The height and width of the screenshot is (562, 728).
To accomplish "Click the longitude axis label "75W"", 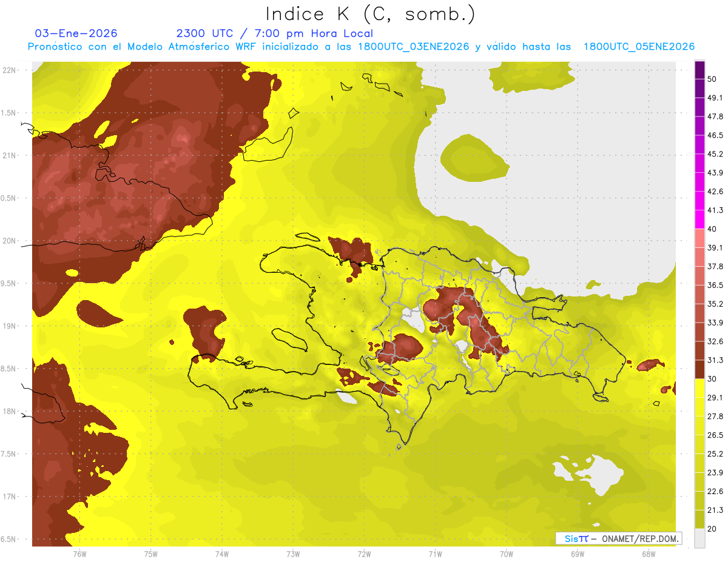I will pyautogui.click(x=151, y=554).
